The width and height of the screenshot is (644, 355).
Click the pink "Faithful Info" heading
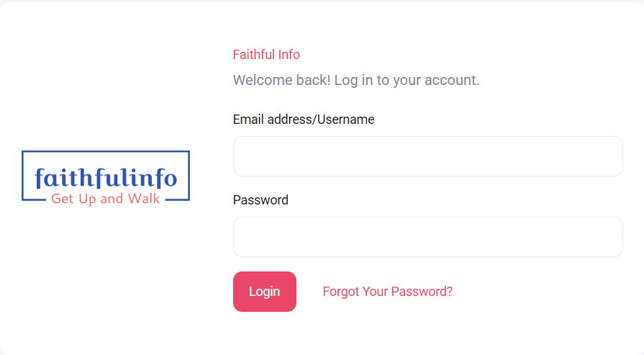click(266, 55)
